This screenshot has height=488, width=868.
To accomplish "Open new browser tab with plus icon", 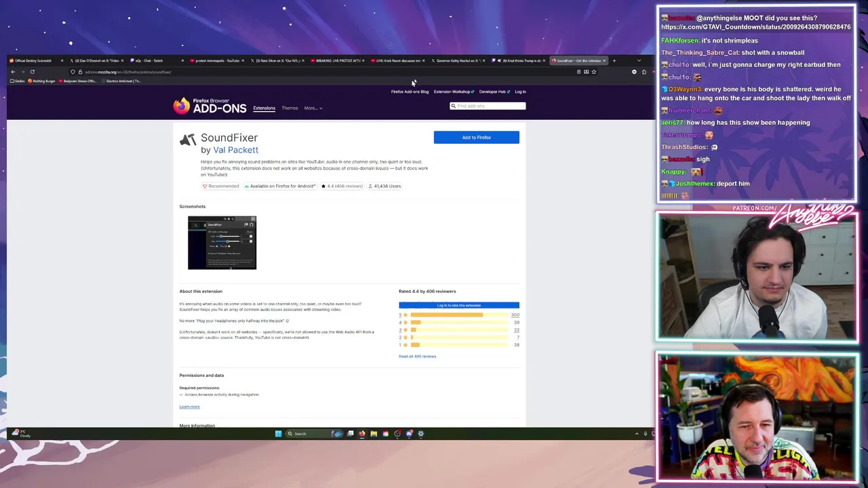I will click(614, 61).
